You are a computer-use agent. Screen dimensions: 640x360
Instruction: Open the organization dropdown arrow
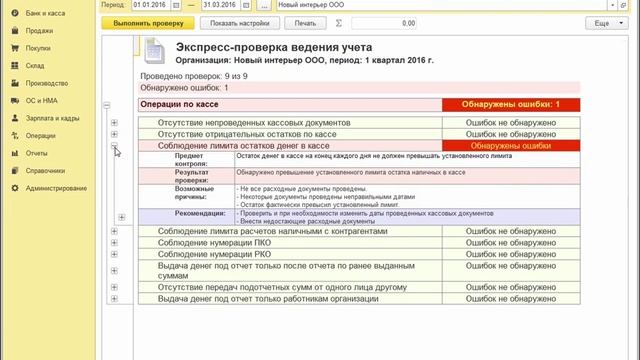(x=613, y=5)
